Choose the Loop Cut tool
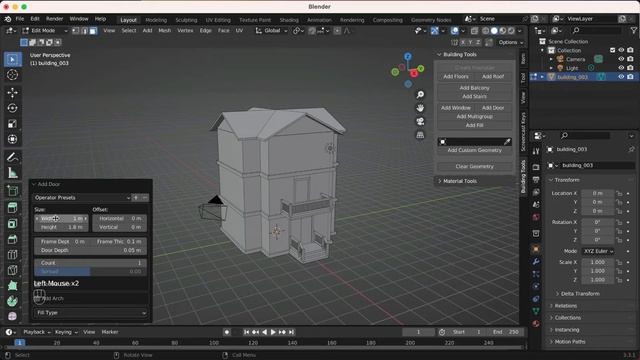 [12, 254]
